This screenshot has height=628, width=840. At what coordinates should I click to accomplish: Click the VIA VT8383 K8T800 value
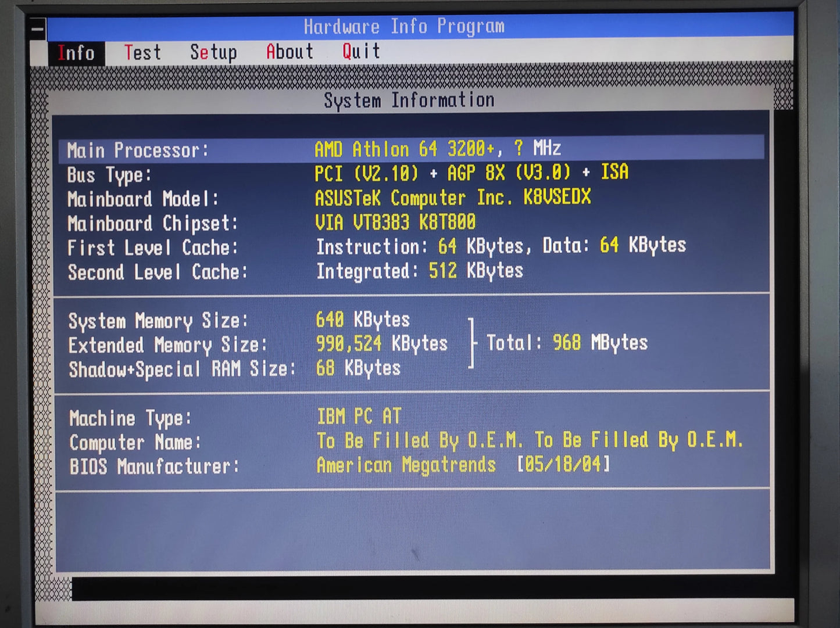pos(395,222)
